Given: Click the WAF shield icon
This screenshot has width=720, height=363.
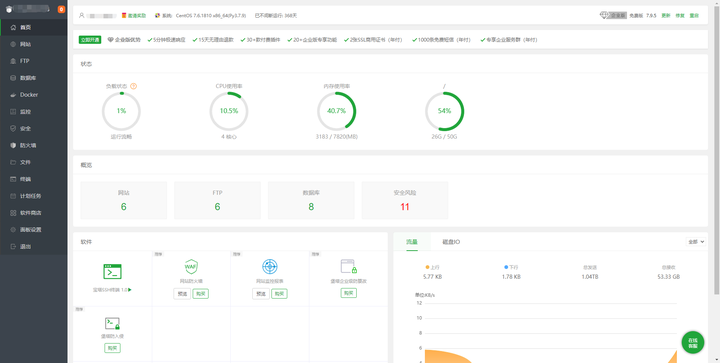Looking at the screenshot, I should click(191, 266).
